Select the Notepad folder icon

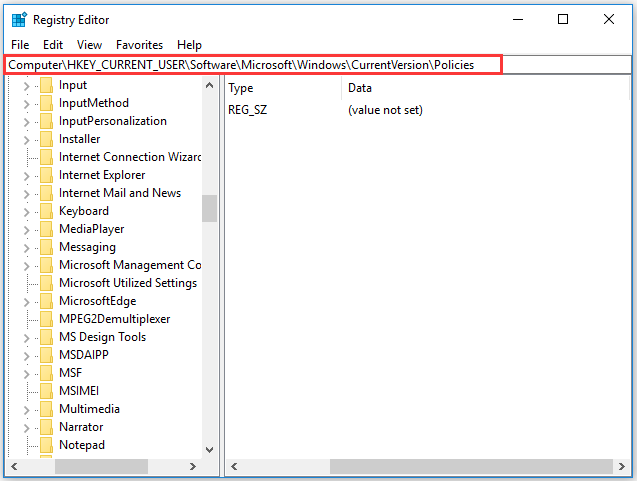46,445
